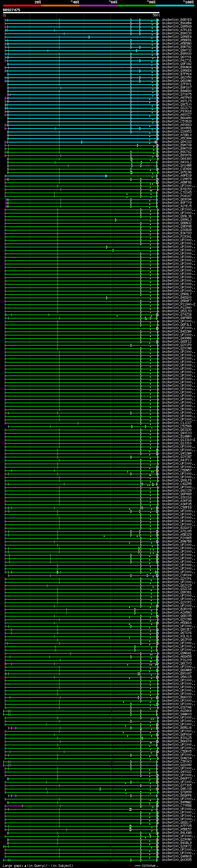This screenshot has width=197, height=868.
Task: Select the UniRef100_B9H7X8 label
Action: (x=177, y=145)
